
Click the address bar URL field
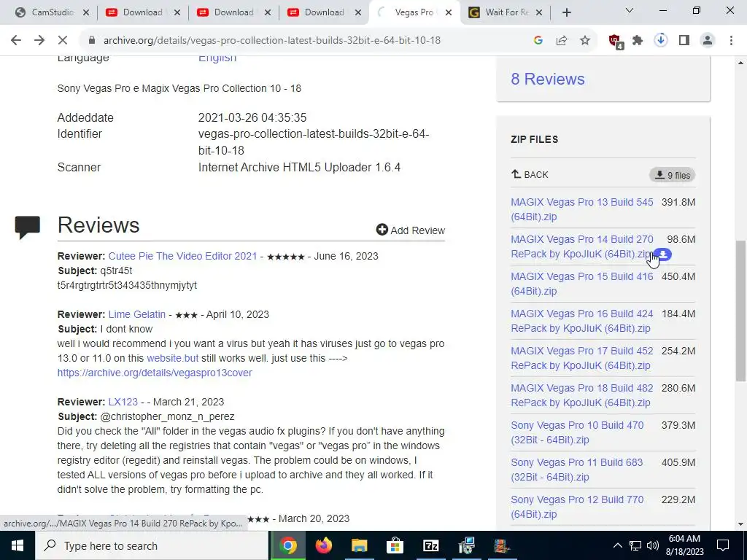(272, 41)
